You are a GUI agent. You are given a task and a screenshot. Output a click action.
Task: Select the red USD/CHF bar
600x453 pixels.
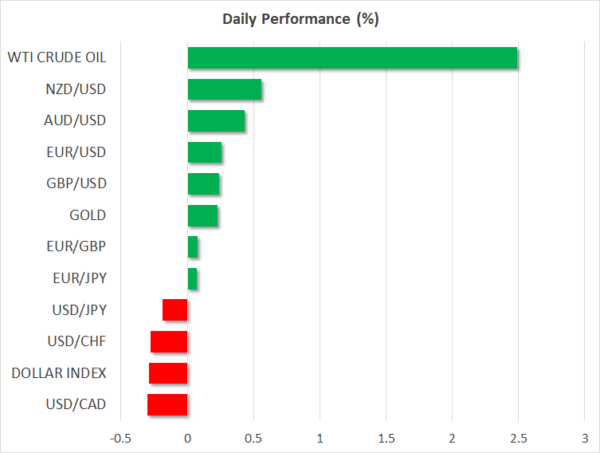[x=169, y=342]
